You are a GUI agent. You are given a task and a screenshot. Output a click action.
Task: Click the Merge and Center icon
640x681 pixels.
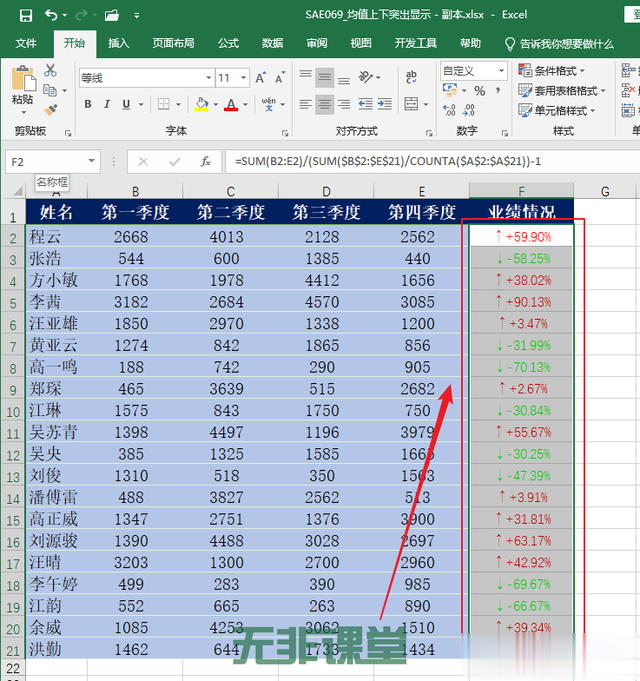[x=411, y=104]
